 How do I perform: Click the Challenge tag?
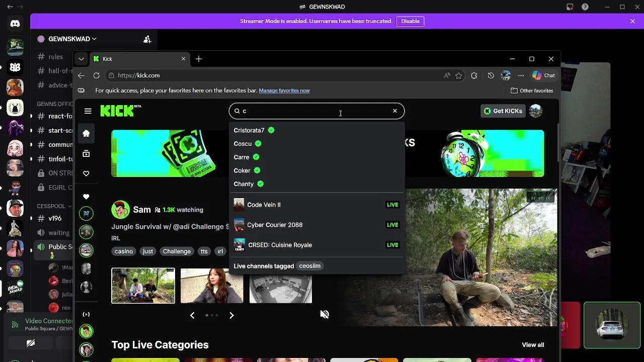click(177, 251)
